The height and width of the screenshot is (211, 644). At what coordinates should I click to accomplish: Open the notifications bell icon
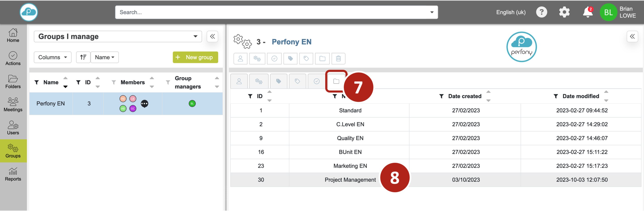[587, 12]
